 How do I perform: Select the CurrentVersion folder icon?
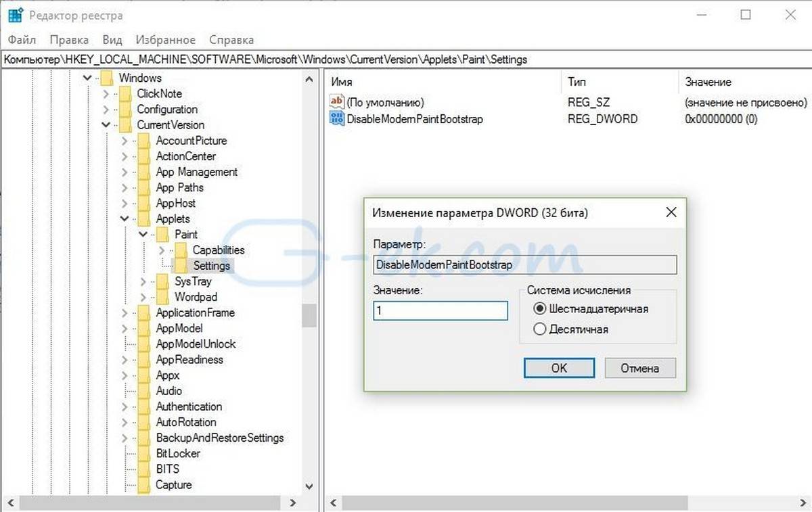125,124
